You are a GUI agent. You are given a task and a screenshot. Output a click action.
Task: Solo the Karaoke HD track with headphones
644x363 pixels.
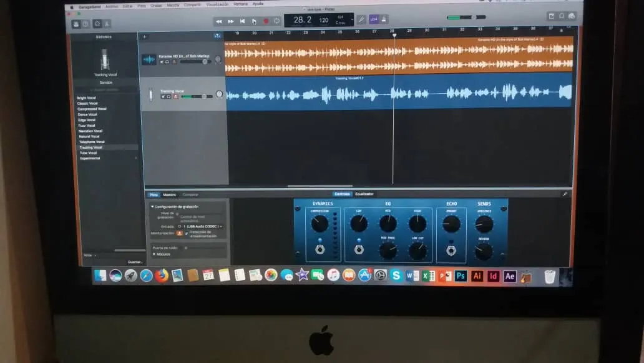tap(168, 62)
